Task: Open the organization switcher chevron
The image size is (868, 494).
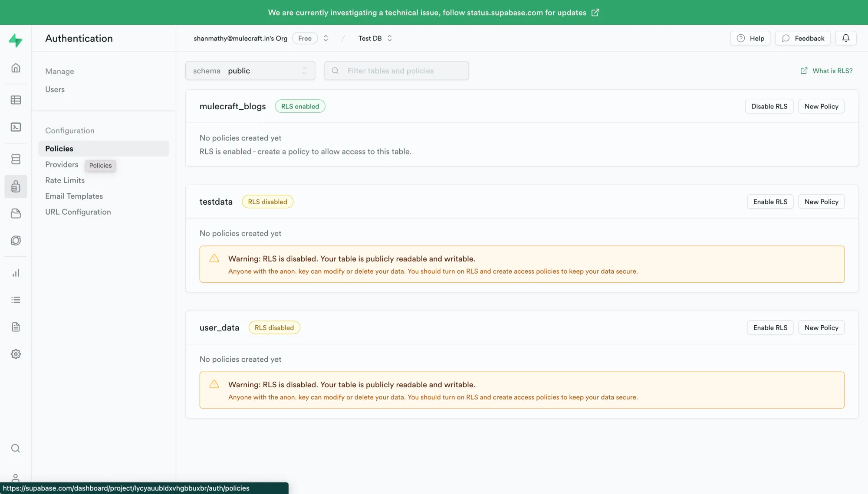Action: pyautogui.click(x=325, y=38)
